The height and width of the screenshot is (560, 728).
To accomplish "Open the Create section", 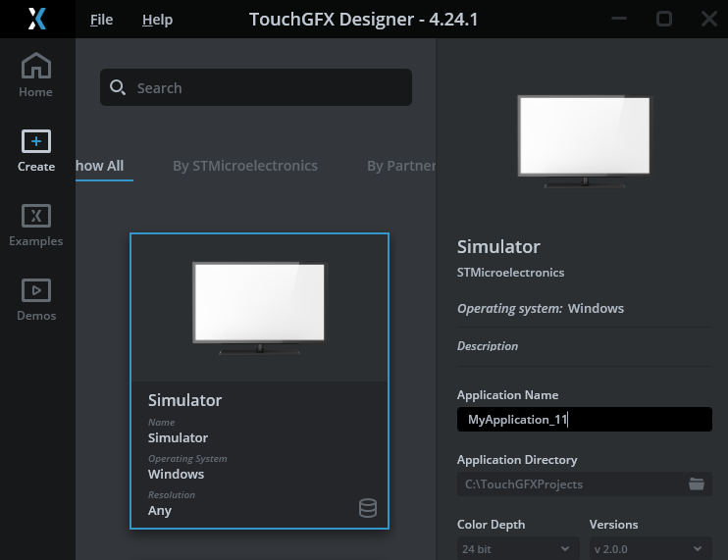I will [x=36, y=150].
